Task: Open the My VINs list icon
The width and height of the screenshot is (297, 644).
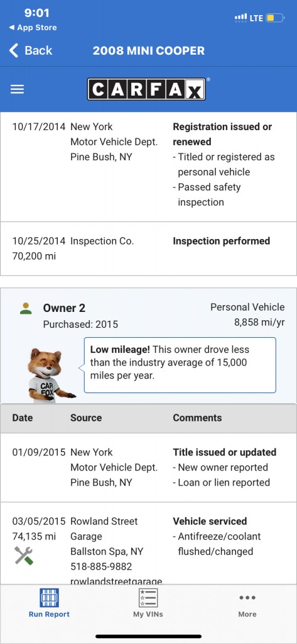Action: [x=148, y=597]
